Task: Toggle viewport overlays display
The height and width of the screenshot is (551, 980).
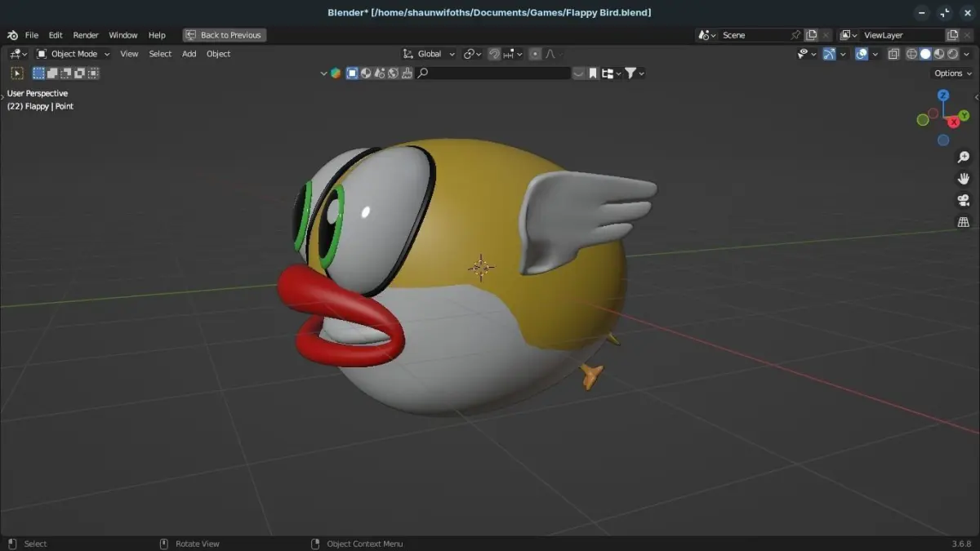Action: click(861, 54)
